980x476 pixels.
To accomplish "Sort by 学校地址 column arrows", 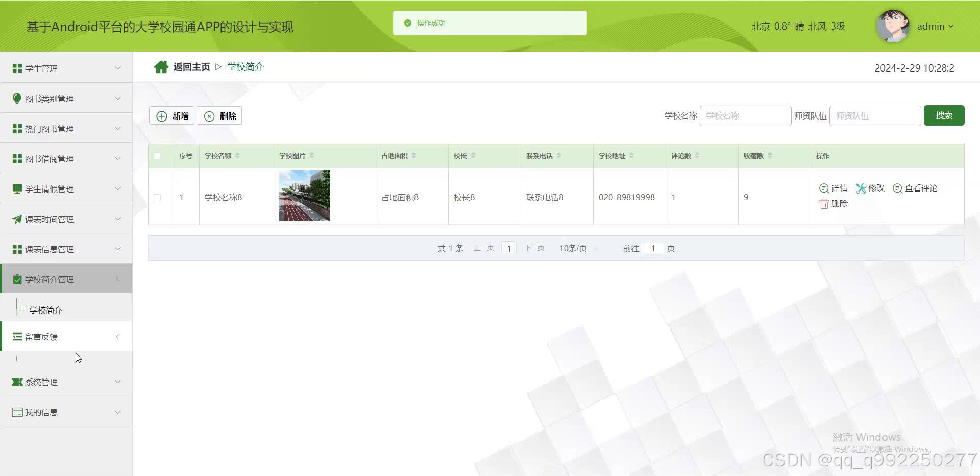I will point(631,155).
